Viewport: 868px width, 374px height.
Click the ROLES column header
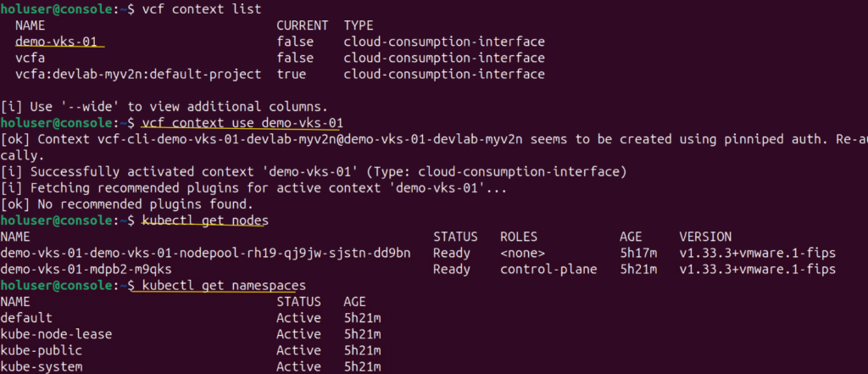[520, 237]
